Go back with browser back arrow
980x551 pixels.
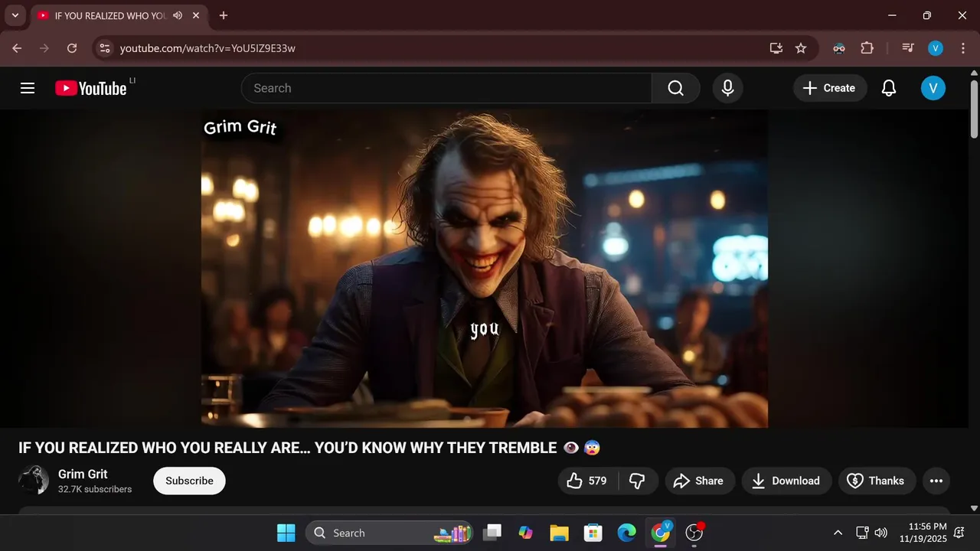click(x=17, y=48)
